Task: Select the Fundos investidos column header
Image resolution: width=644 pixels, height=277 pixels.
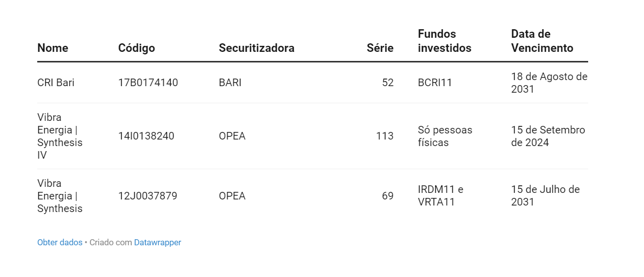Action: coord(445,41)
